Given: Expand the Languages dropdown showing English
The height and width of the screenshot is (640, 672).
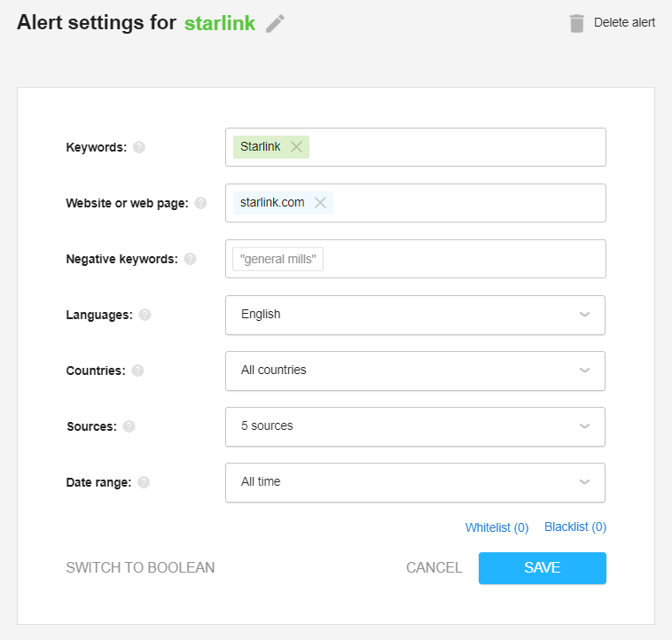Looking at the screenshot, I should [x=415, y=315].
